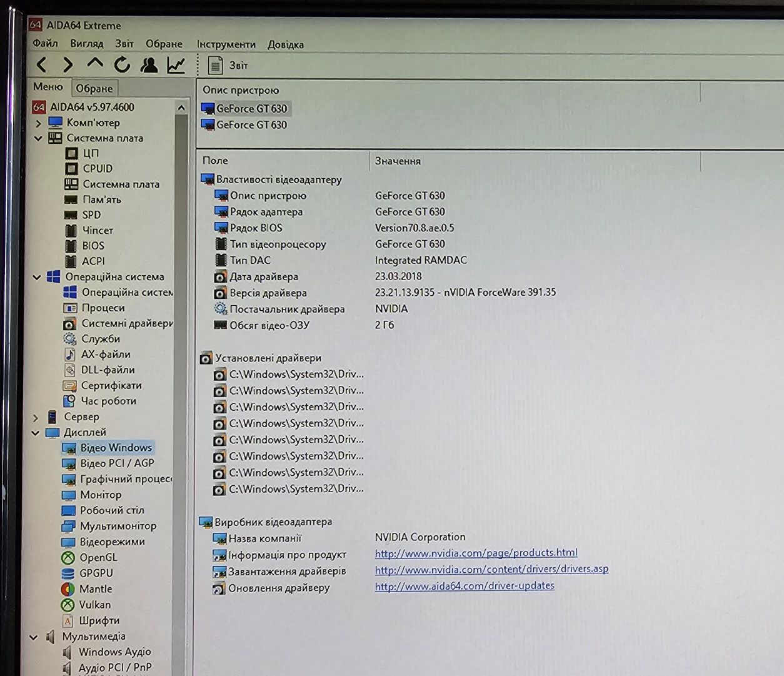Select Робочий стіл in the tree
Viewport: 784px width, 676px height.
[x=111, y=510]
